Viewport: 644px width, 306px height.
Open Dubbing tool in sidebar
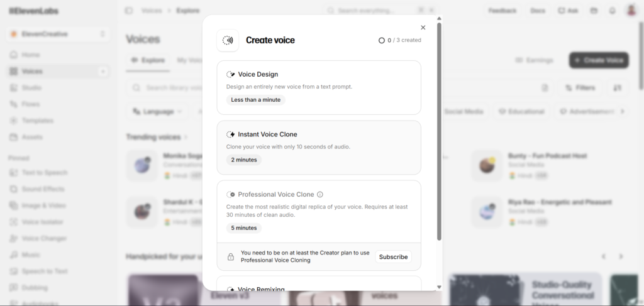[x=58, y=288]
